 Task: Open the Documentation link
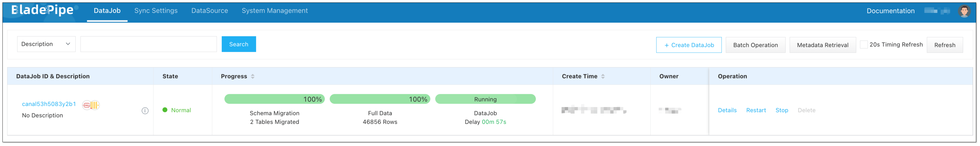890,11
